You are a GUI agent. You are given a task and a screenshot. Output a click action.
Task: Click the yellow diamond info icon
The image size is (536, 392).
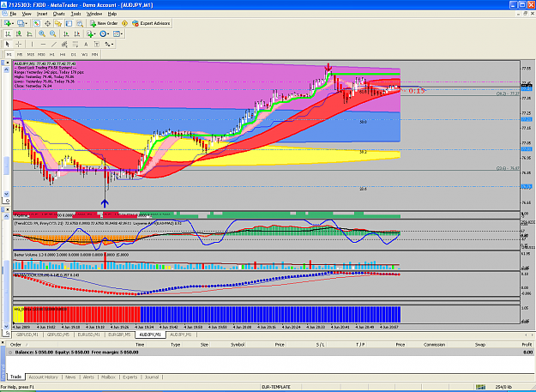[x=124, y=23]
